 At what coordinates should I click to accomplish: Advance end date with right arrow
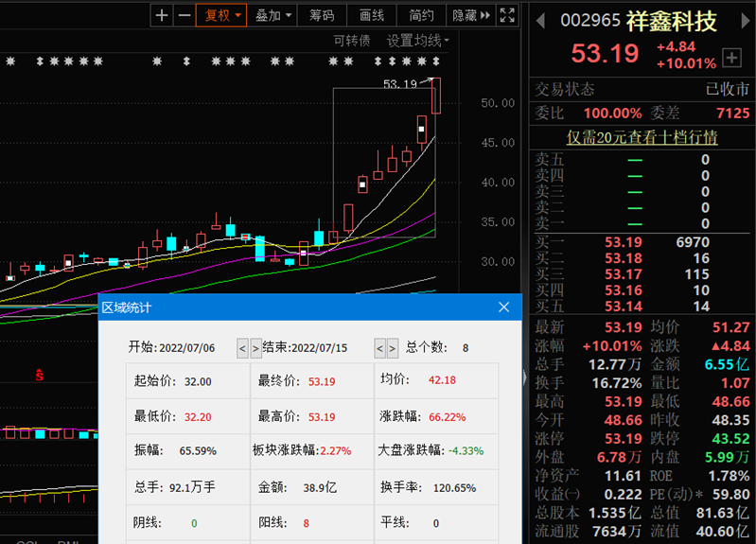(393, 348)
